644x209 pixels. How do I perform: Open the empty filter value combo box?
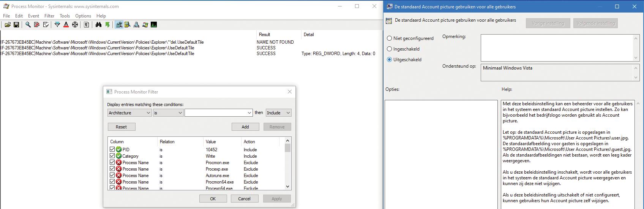tap(219, 113)
